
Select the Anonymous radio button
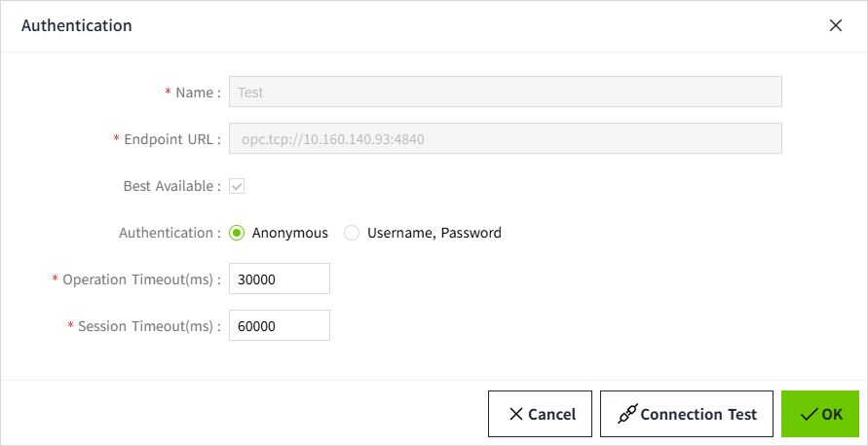pyautogui.click(x=237, y=233)
